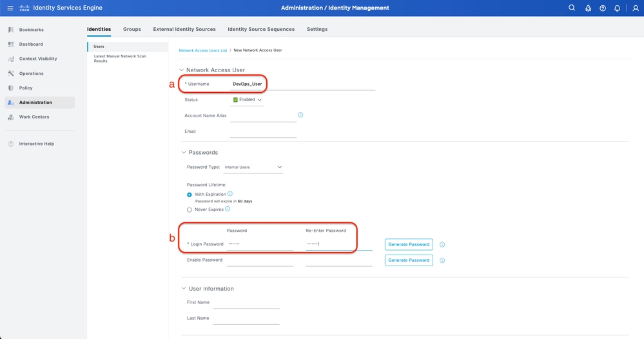This screenshot has width=644, height=339.
Task: Generate Password for Enable Password
Action: click(x=409, y=260)
